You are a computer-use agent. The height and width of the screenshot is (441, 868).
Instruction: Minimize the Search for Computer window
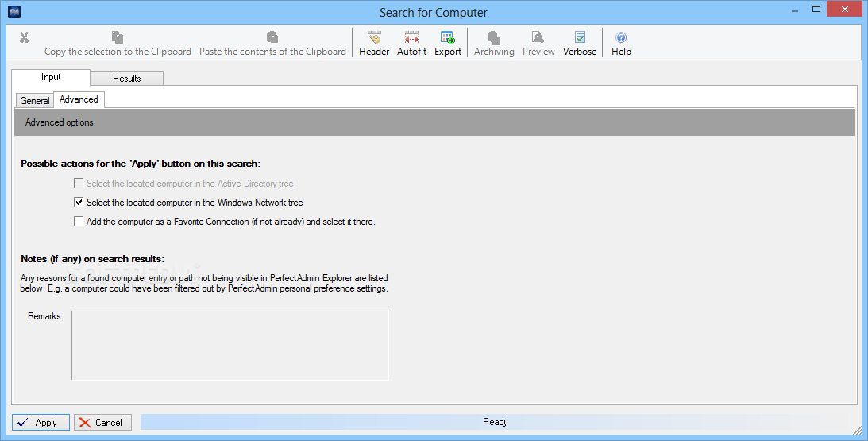point(795,10)
